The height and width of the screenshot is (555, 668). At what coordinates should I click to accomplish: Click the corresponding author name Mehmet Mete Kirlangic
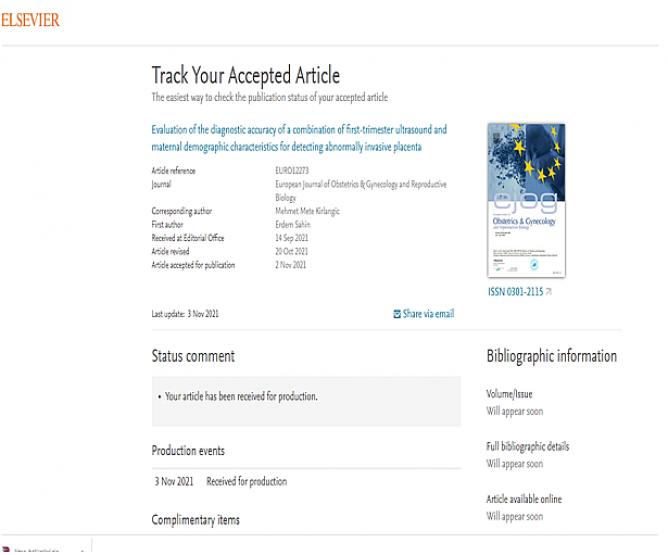point(307,211)
